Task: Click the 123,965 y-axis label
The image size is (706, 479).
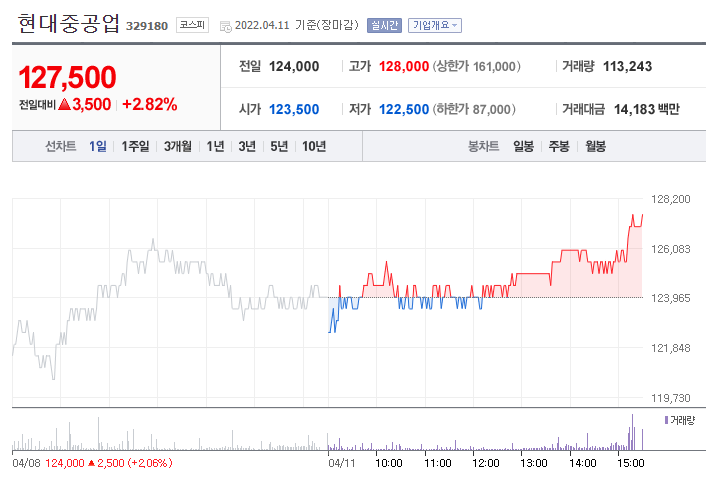Action: pyautogui.click(x=670, y=298)
